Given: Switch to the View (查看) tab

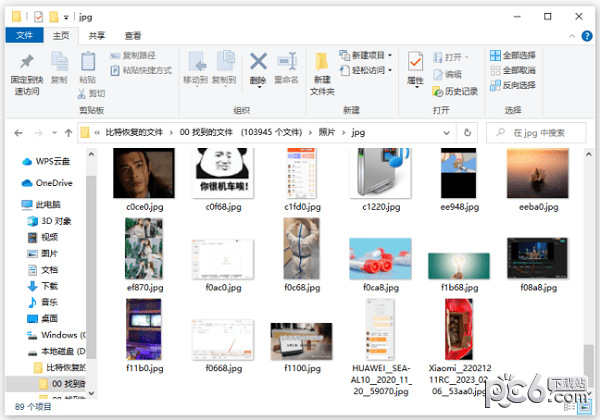Looking at the screenshot, I should (x=133, y=36).
